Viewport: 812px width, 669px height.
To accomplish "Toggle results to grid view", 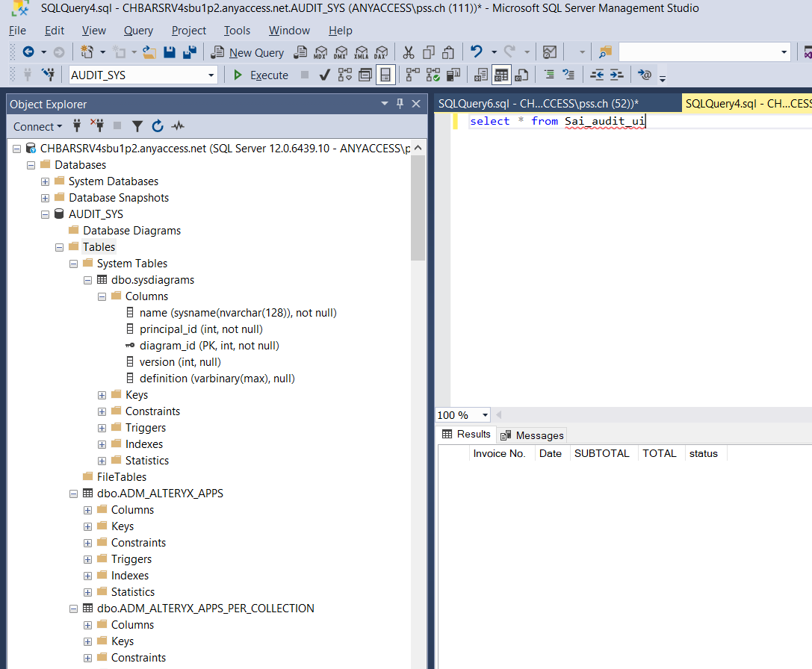I will [x=501, y=75].
